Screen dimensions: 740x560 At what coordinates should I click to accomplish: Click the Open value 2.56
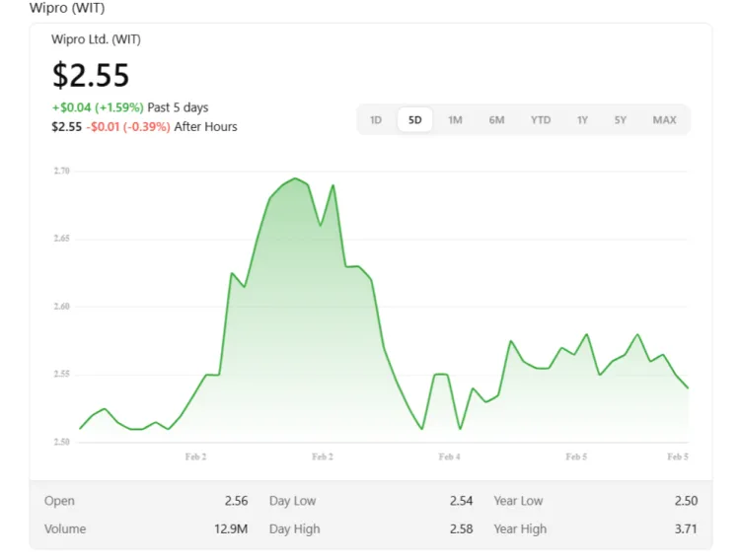pos(236,501)
